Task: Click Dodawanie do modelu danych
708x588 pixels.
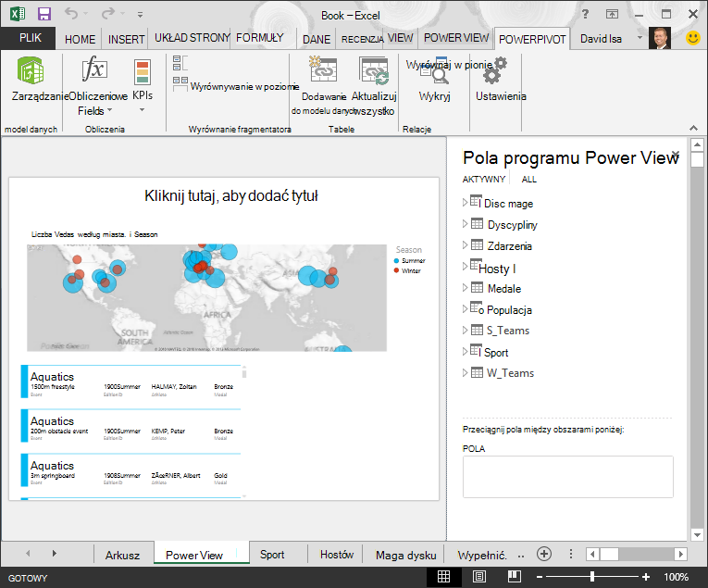Action: [323, 86]
